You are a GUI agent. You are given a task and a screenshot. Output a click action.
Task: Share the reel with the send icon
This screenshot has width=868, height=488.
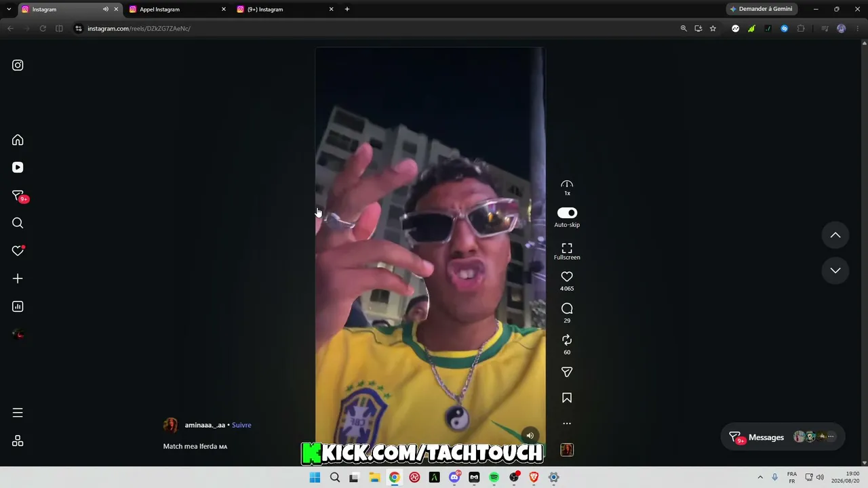[567, 372]
